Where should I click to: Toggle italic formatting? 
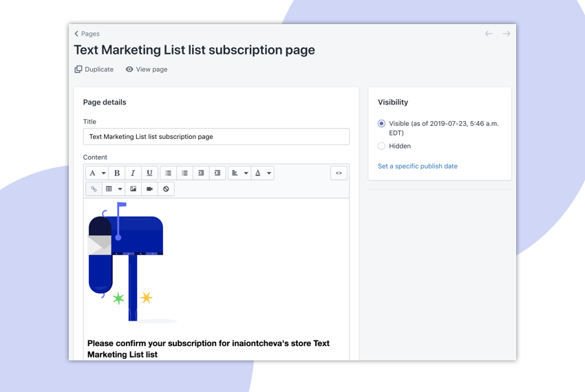[x=133, y=173]
